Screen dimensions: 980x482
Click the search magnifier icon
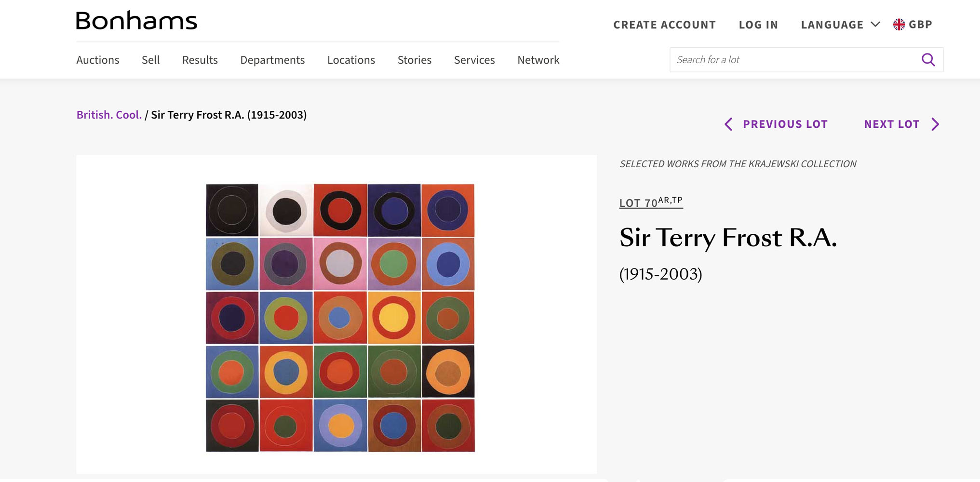[x=928, y=60]
